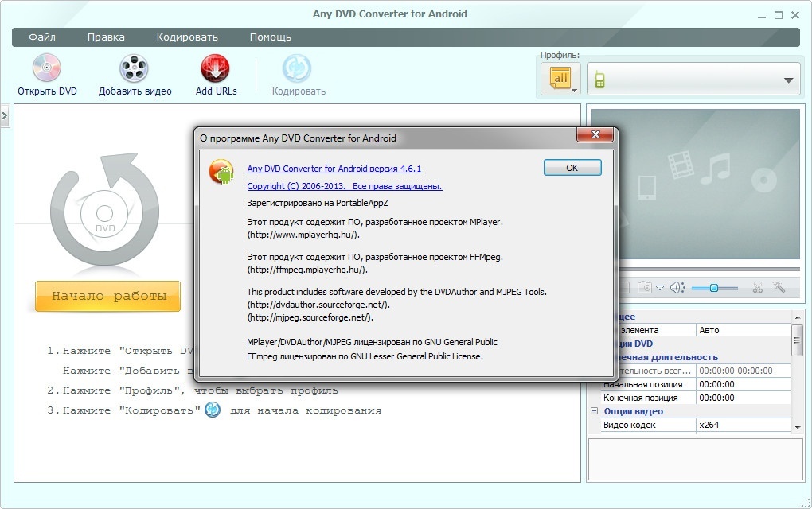Click the Открыть DVD disc icon

[47, 68]
